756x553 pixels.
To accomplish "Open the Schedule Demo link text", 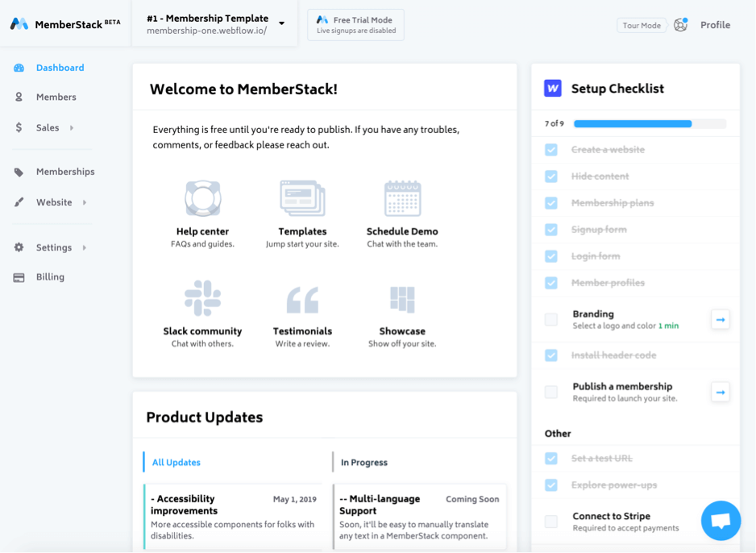I will (402, 231).
